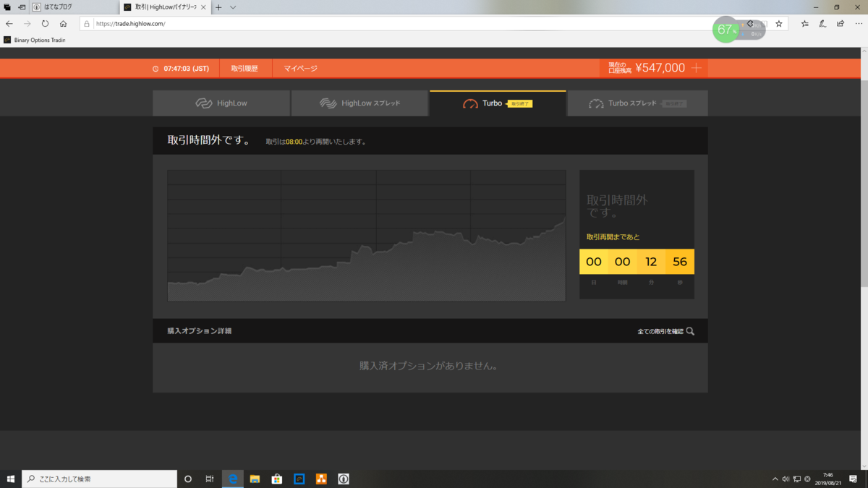The width and height of the screenshot is (868, 488).
Task: Click the search magnifier next to 全ての取引を確認
Action: coord(690,331)
